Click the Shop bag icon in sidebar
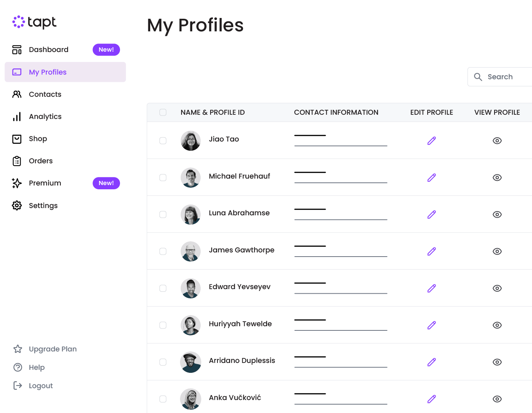Image resolution: width=532 pixels, height=413 pixels. (x=17, y=139)
